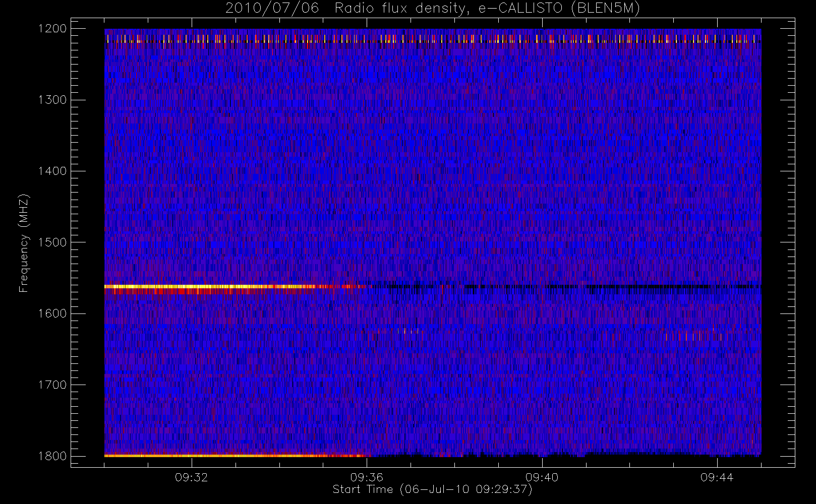Click the 1800 frequency tick label
The height and width of the screenshot is (504, 816).
click(52, 456)
